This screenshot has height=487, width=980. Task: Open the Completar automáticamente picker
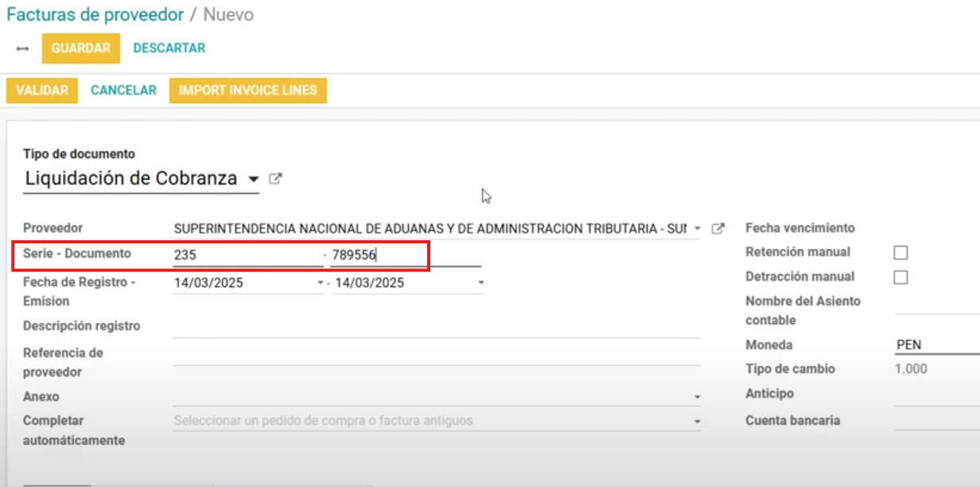pos(696,420)
